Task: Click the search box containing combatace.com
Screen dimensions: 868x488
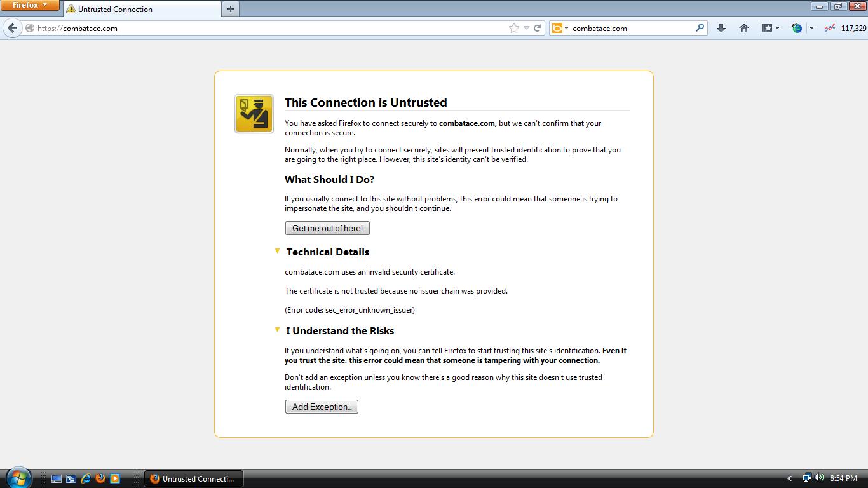Action: tap(629, 28)
